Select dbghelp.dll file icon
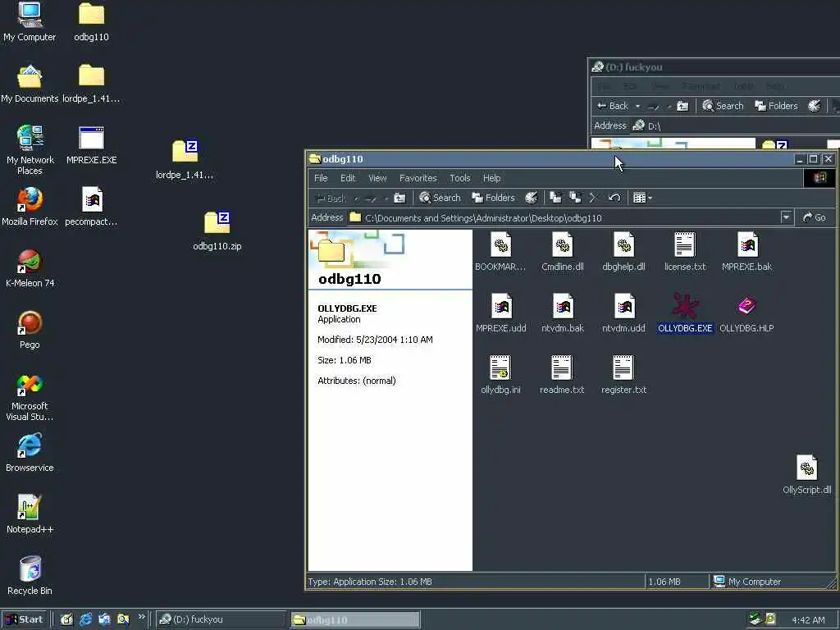This screenshot has height=630, width=840. pyautogui.click(x=623, y=252)
